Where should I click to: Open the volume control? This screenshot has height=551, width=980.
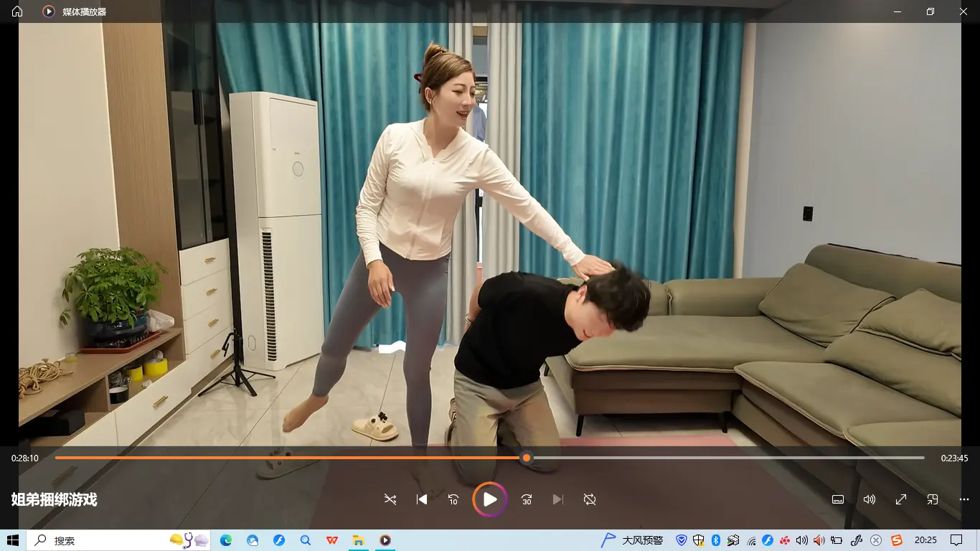coord(870,499)
